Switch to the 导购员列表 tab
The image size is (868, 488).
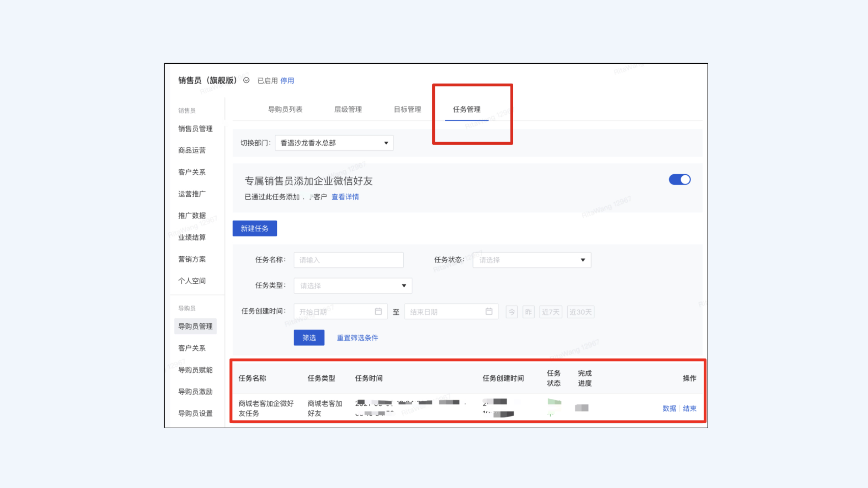(x=285, y=110)
